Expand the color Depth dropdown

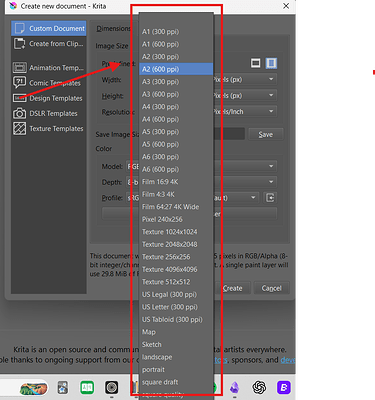271,182
